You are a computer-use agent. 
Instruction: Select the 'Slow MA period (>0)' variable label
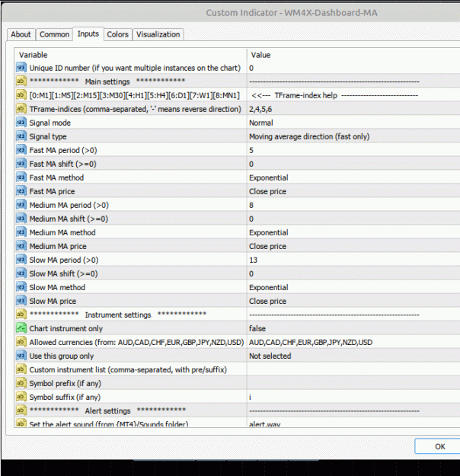click(x=64, y=260)
